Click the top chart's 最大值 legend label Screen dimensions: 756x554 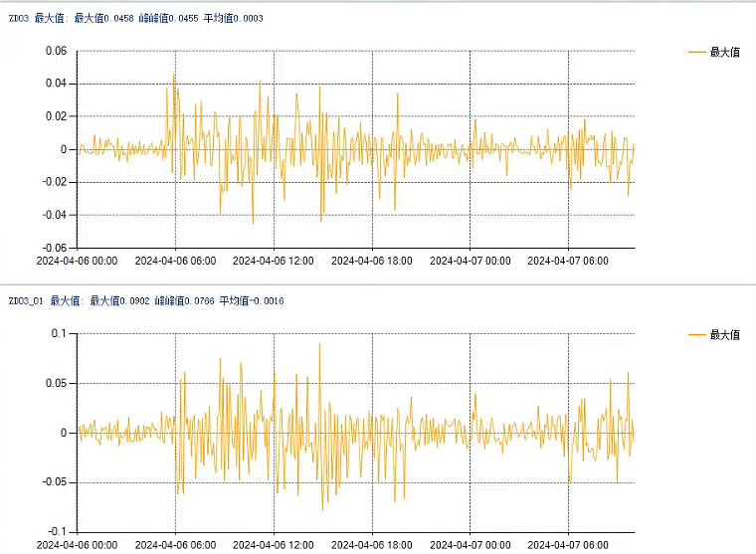pos(724,53)
